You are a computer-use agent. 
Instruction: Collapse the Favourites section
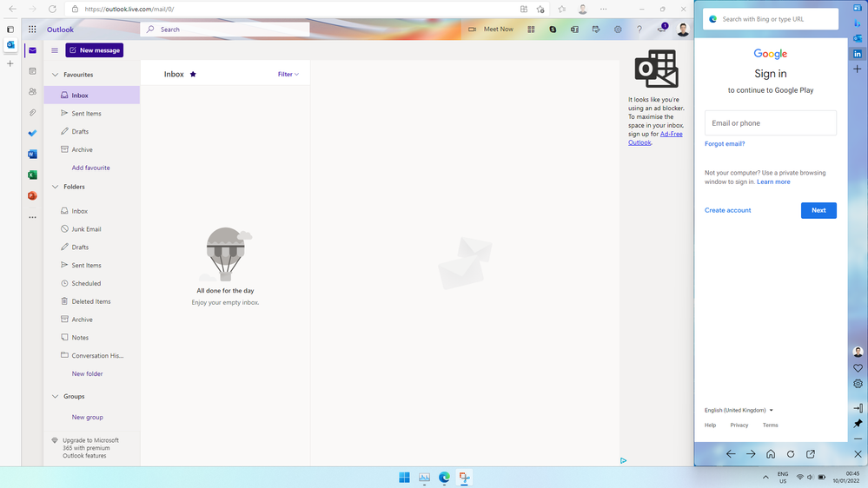[x=55, y=75]
